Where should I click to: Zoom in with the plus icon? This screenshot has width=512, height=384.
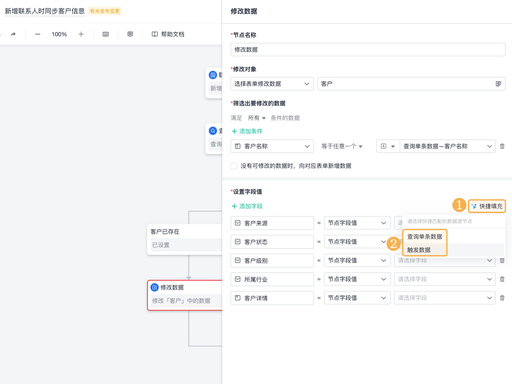[81, 34]
